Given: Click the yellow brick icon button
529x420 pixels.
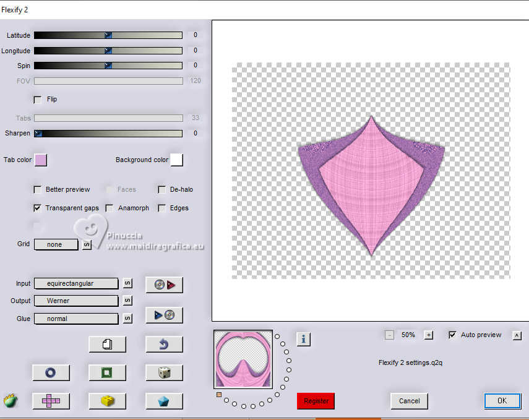Looking at the screenshot, I should [x=108, y=401].
